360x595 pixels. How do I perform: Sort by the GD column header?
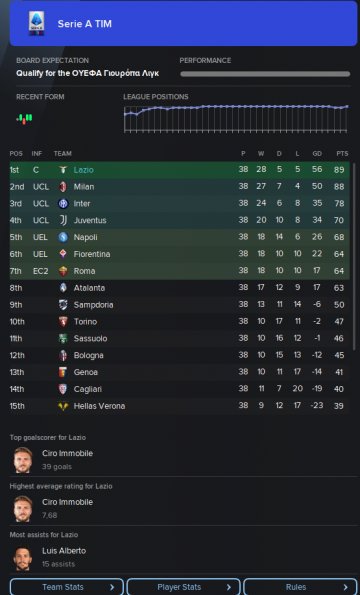[x=317, y=154]
